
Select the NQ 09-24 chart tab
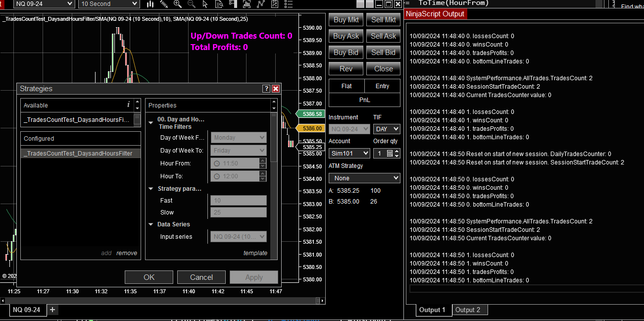pyautogui.click(x=27, y=310)
